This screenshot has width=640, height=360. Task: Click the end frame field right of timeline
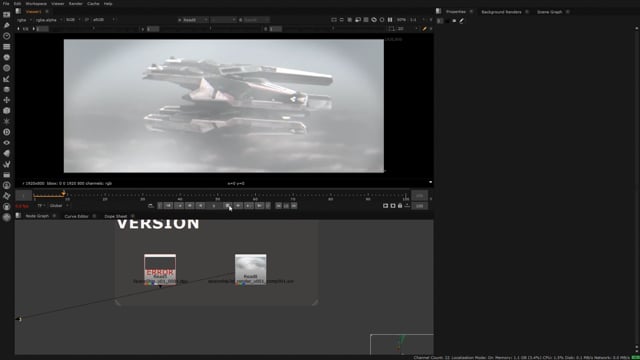[419, 196]
